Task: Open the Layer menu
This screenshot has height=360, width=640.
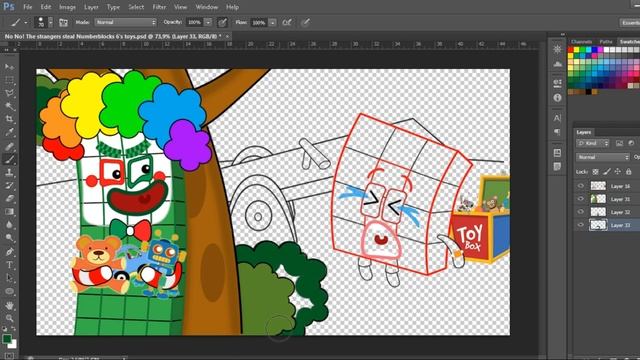Action: 91,7
